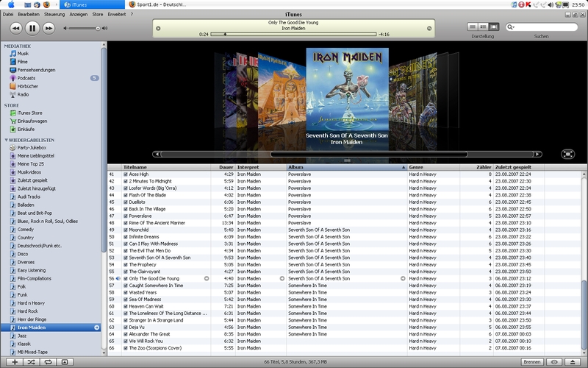The width and height of the screenshot is (588, 368).
Task: Uncheck the Powerslave track checkbox
Action: click(126, 216)
